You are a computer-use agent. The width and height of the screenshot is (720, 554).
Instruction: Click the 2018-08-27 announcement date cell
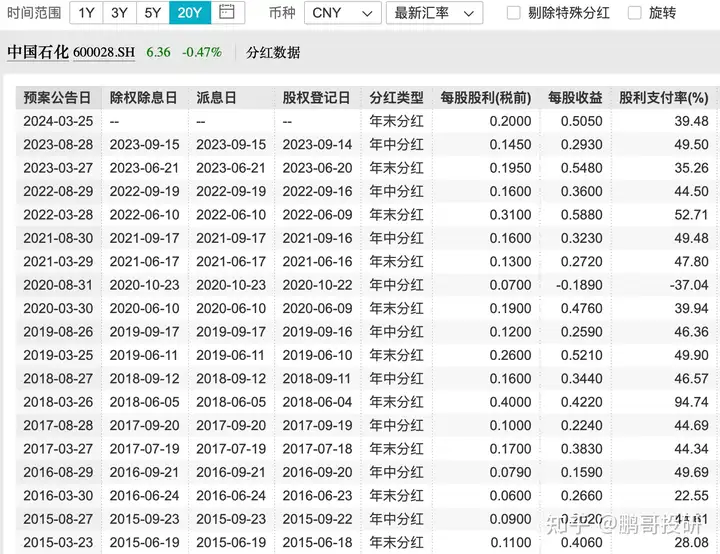click(x=58, y=379)
